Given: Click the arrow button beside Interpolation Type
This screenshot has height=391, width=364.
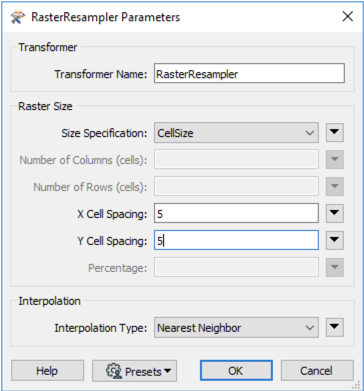Looking at the screenshot, I should [335, 328].
